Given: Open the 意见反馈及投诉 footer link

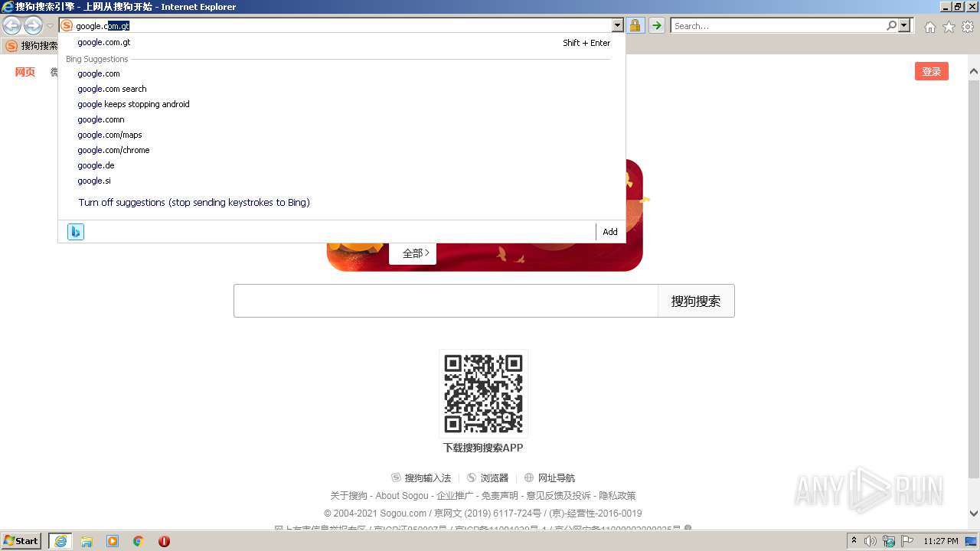Looking at the screenshot, I should point(558,496).
